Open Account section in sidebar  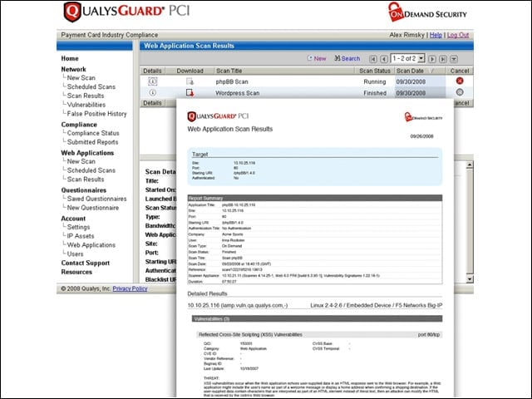[x=73, y=219]
